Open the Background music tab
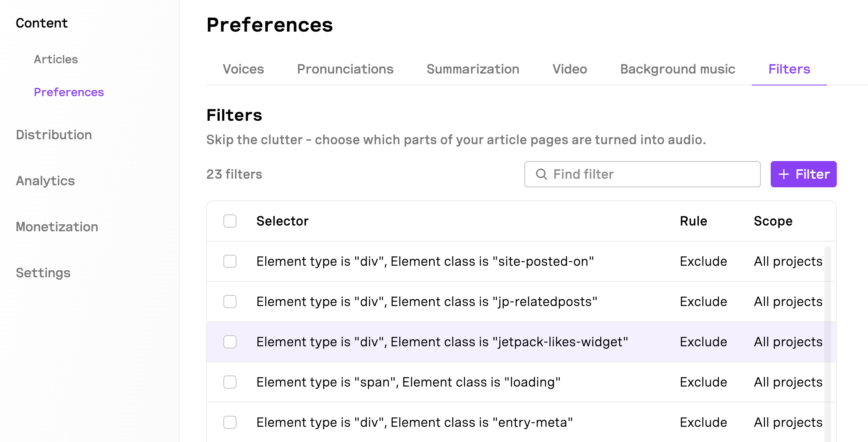The image size is (868, 442). (x=677, y=69)
